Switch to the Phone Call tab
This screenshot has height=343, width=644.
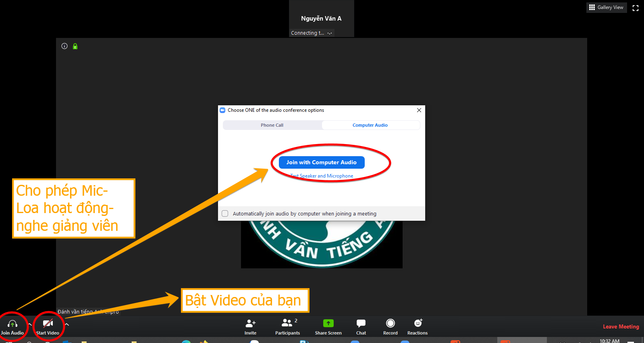click(x=272, y=125)
